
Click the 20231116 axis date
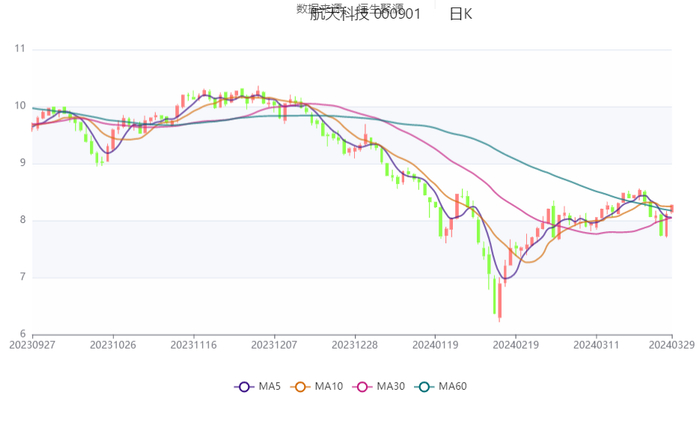click(193, 344)
